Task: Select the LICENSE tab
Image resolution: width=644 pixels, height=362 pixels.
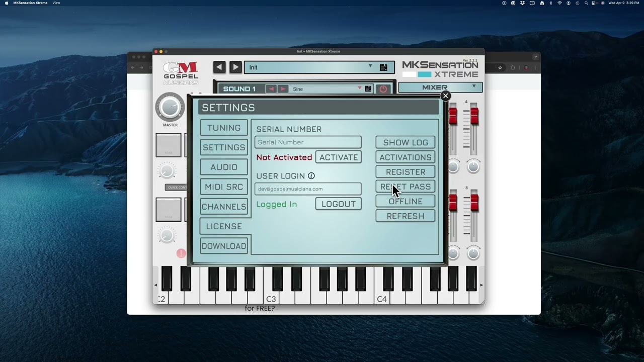Action: 224,226
